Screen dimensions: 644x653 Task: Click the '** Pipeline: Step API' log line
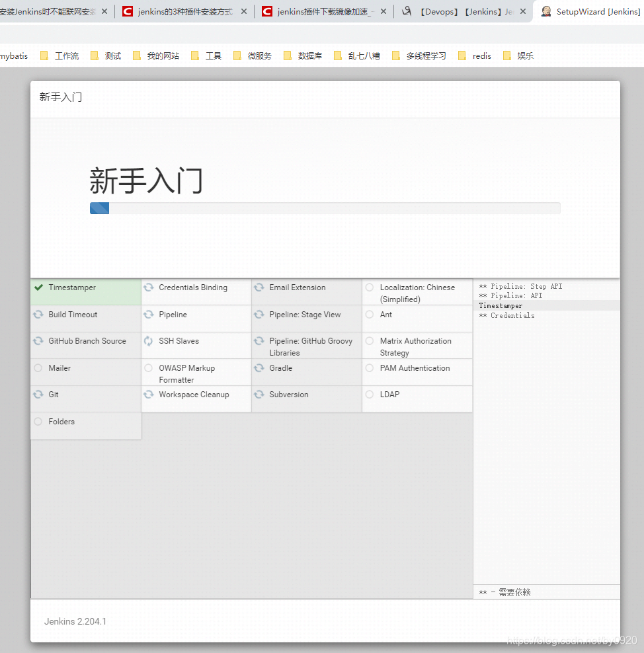click(521, 286)
